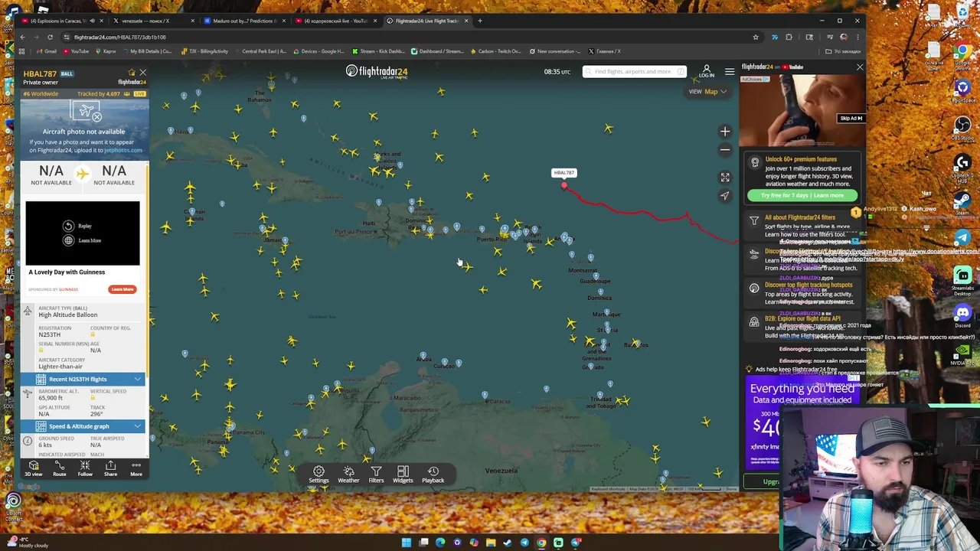
Task: Switch to Maduro out by Predictions tab
Action: [x=243, y=21]
